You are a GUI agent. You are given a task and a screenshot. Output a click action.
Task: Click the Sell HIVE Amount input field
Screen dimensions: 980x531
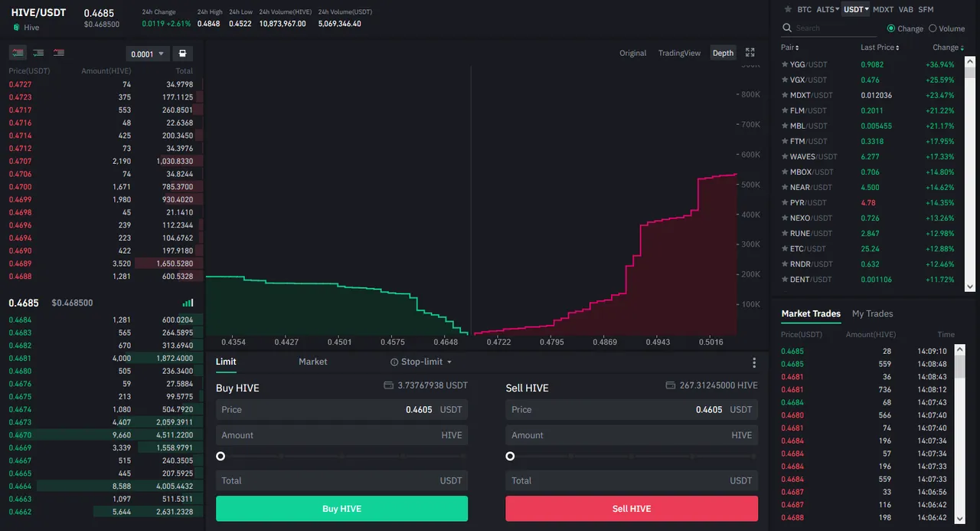[632, 435]
